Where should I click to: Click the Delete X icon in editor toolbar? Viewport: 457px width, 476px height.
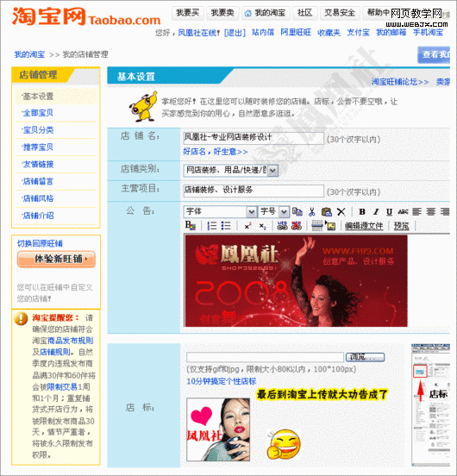pyautogui.click(x=341, y=211)
